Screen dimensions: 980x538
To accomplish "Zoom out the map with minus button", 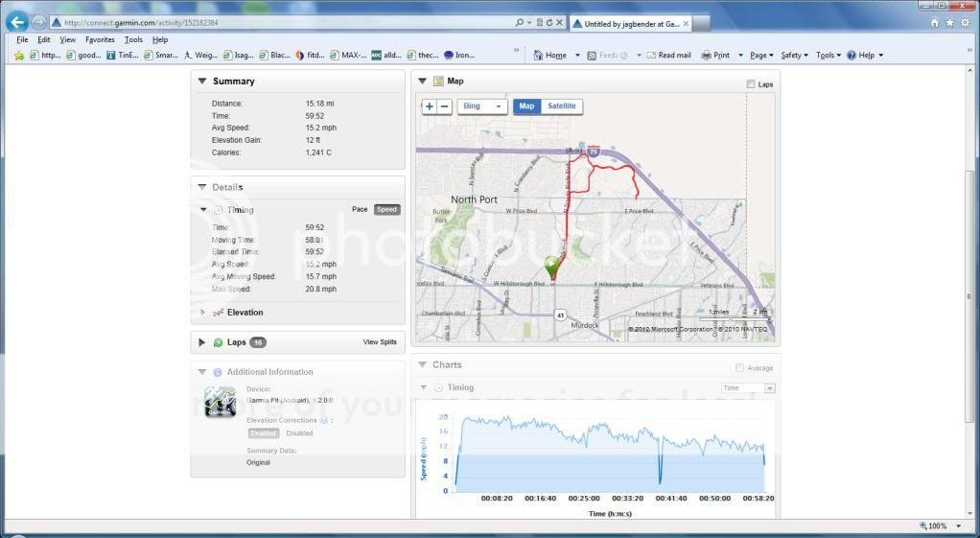I will pos(445,106).
